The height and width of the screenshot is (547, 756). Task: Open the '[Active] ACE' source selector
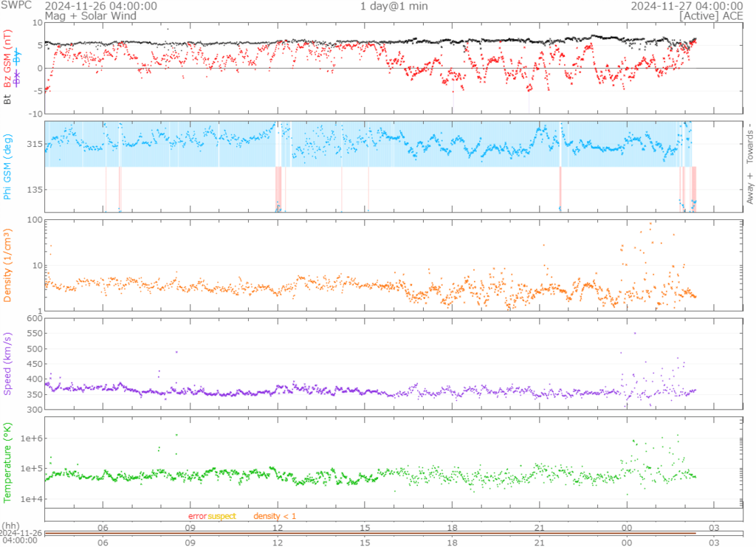[711, 15]
